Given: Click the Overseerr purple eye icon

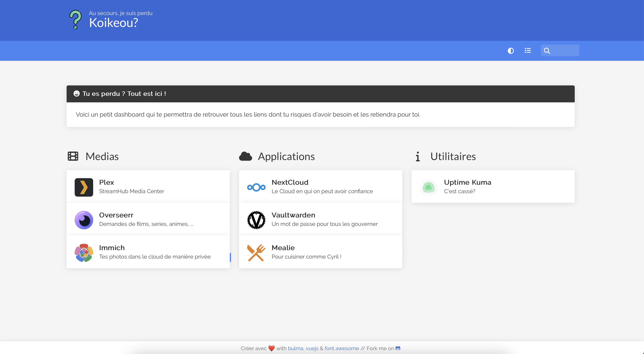Looking at the screenshot, I should (x=84, y=220).
